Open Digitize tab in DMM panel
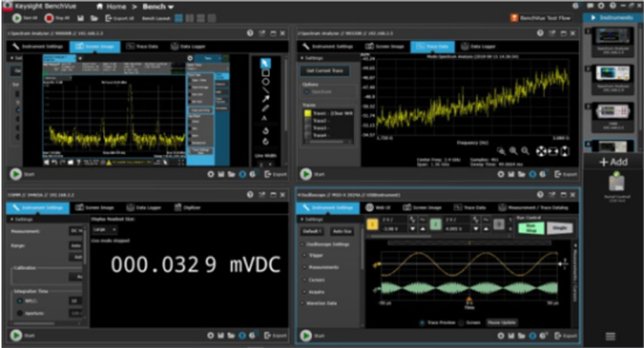Viewport: 644px width, 348px height. tap(187, 208)
